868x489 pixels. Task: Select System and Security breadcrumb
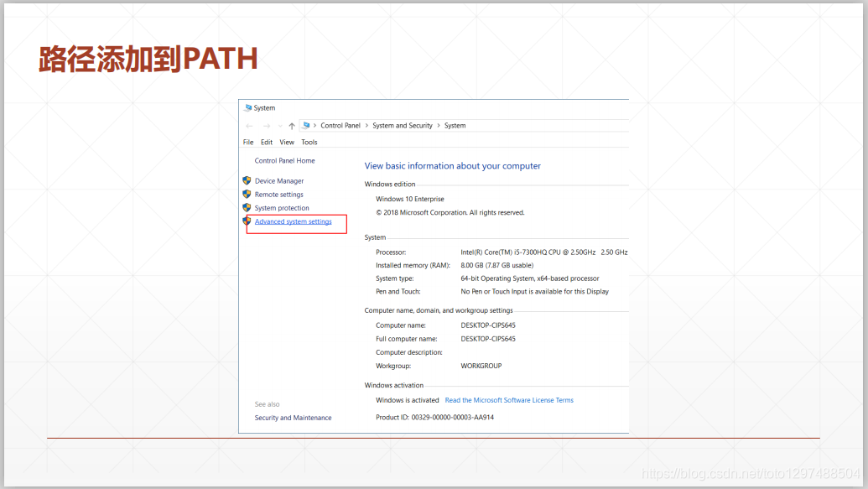403,126
